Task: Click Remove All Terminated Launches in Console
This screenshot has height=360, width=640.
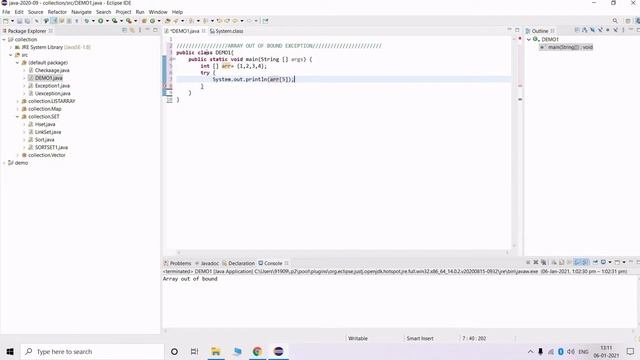Action: [x=544, y=262]
